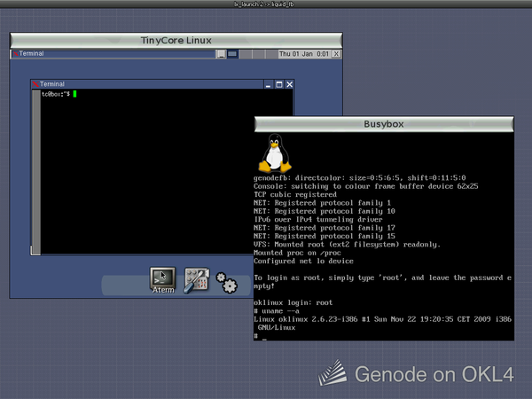Switch to the fourth desktop pager cell
532x399 pixels.
pyautogui.click(x=271, y=54)
